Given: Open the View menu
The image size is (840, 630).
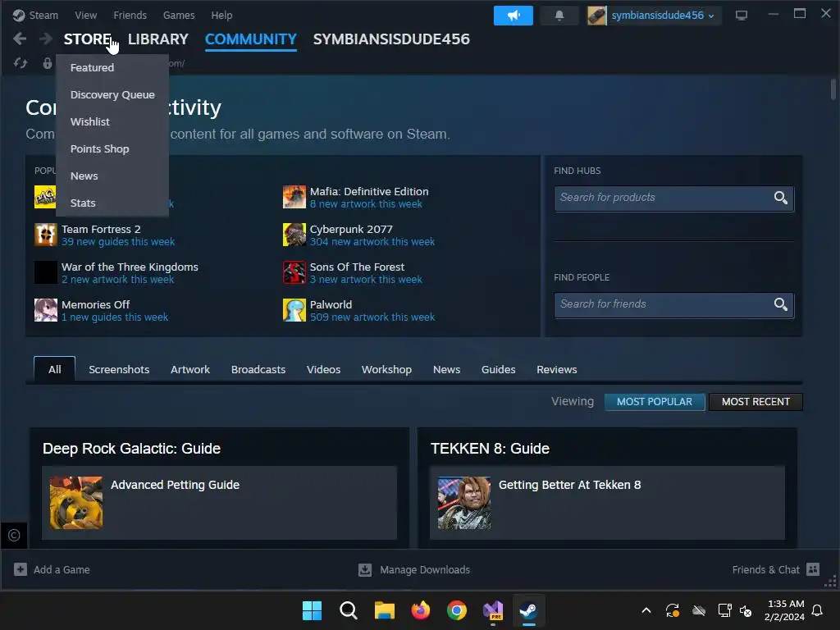Looking at the screenshot, I should 85,15.
